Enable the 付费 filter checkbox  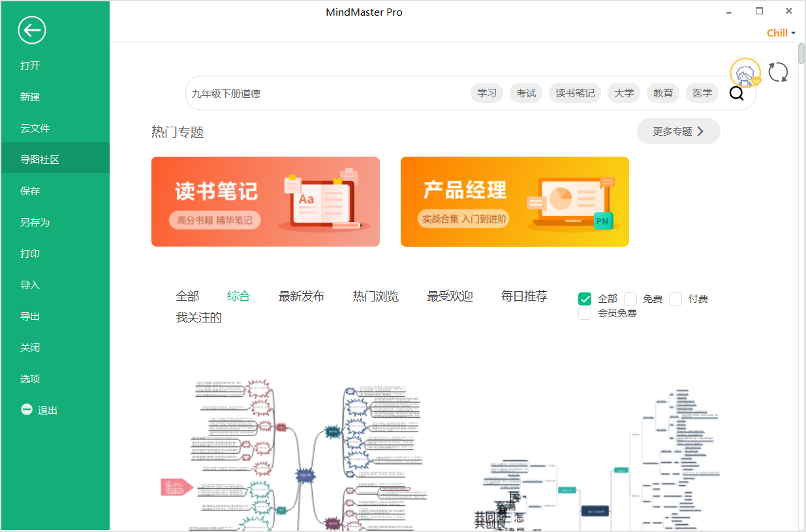[x=675, y=299]
